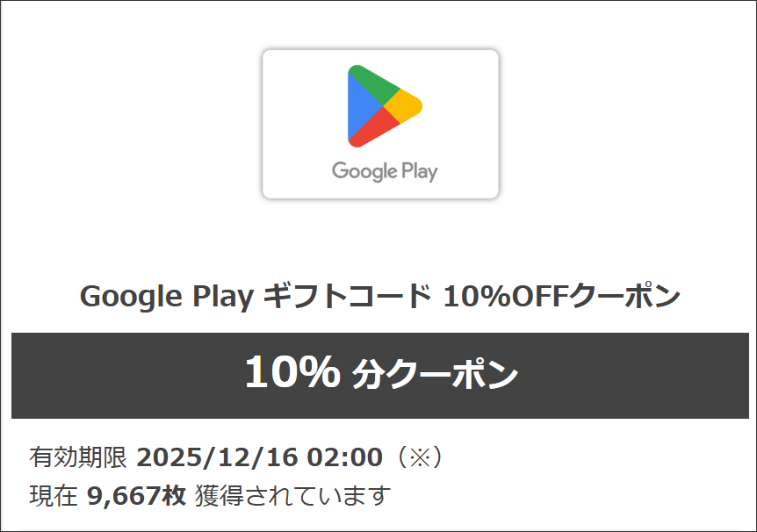
Task: Open the "Google Play ギフトコード 10%OFFクーポン" title
Action: (x=379, y=297)
